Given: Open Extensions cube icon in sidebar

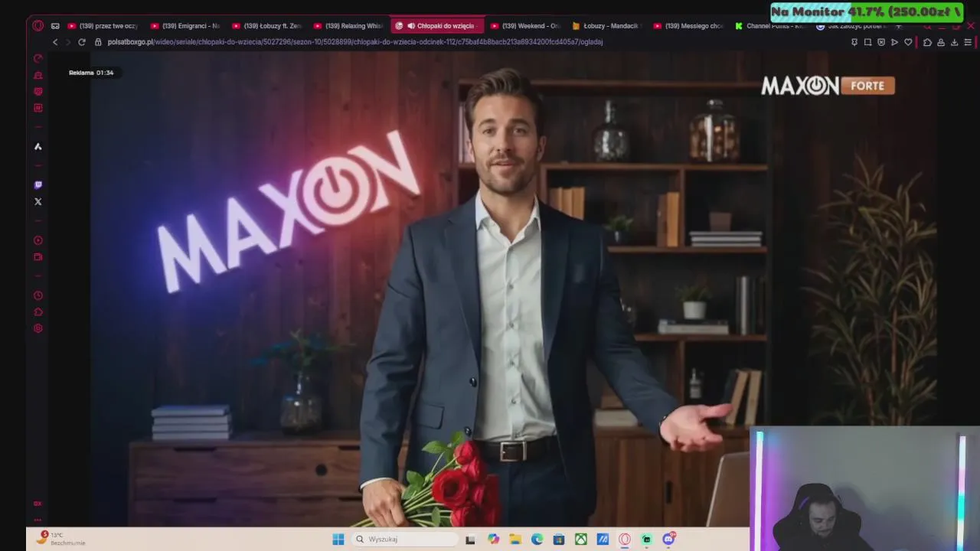Looking at the screenshot, I should 38,312.
